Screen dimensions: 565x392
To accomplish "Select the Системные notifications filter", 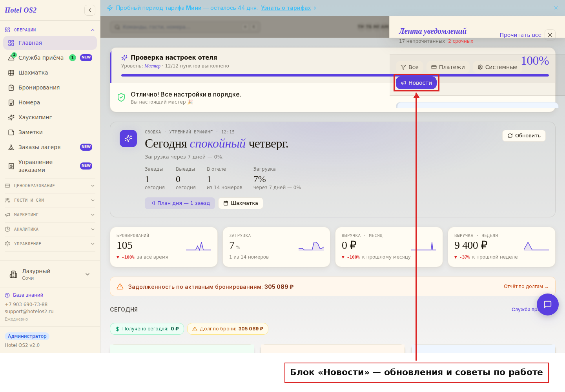I will (498, 67).
